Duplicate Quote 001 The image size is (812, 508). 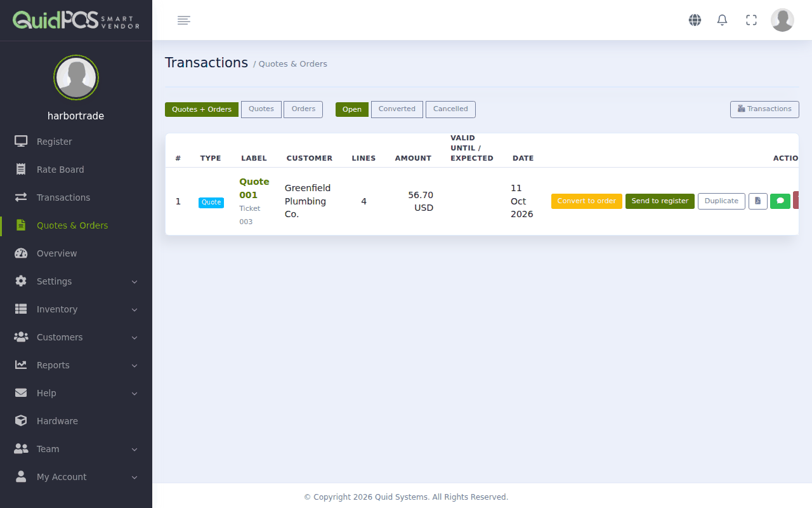[x=722, y=201]
